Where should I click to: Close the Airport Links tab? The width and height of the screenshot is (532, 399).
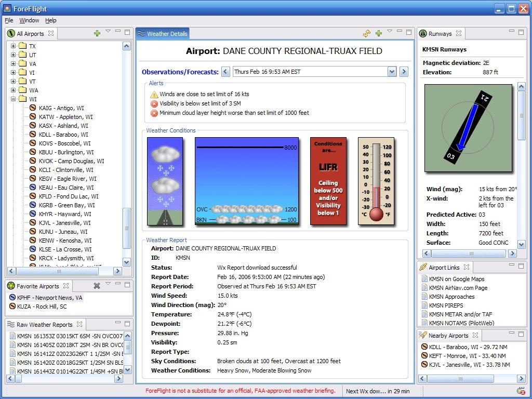pos(467,267)
